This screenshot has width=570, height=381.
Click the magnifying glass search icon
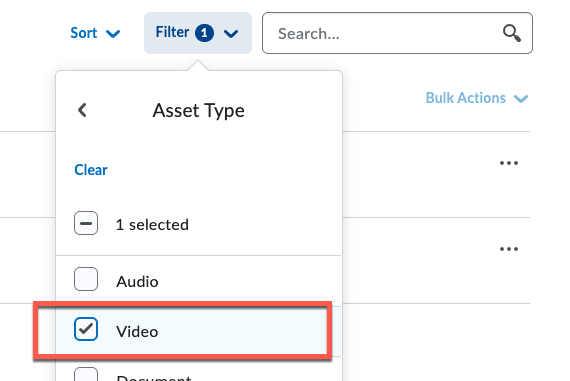[x=512, y=33]
